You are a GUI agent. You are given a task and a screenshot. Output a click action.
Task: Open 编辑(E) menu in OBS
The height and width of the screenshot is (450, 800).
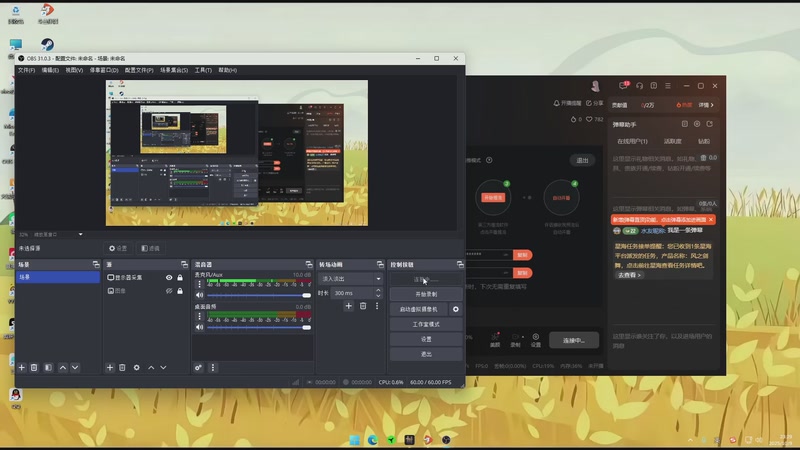pyautogui.click(x=50, y=70)
